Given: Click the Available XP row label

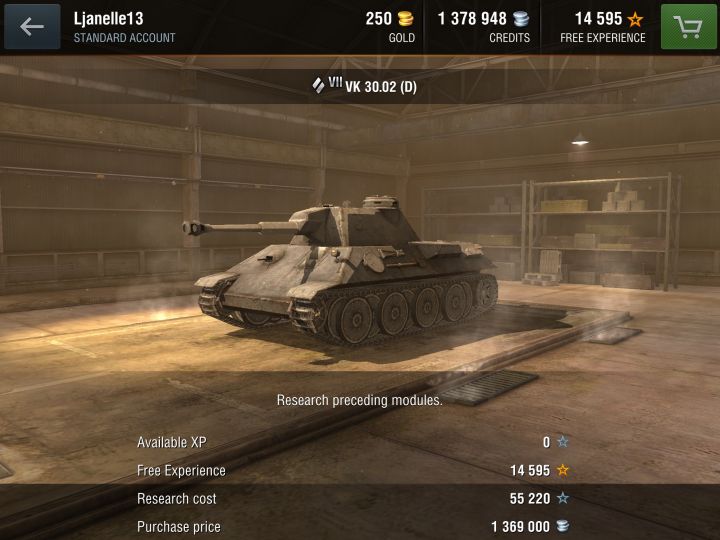Looking at the screenshot, I should click(172, 442).
